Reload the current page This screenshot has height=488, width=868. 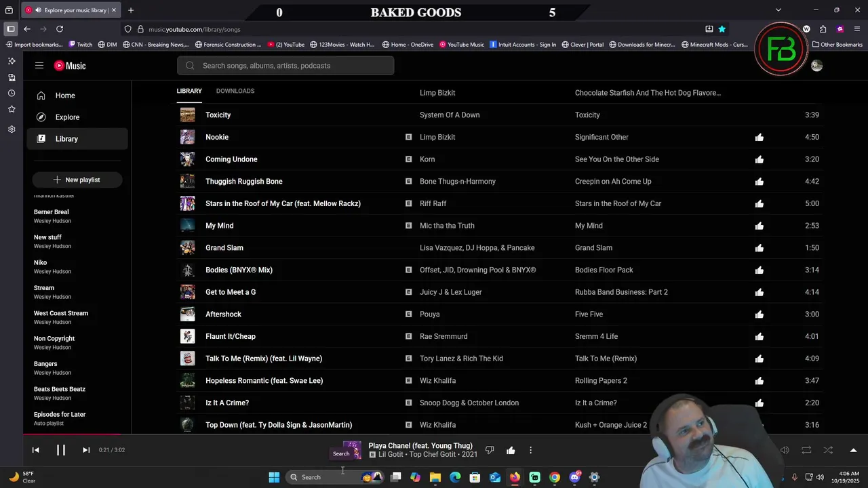[60, 29]
